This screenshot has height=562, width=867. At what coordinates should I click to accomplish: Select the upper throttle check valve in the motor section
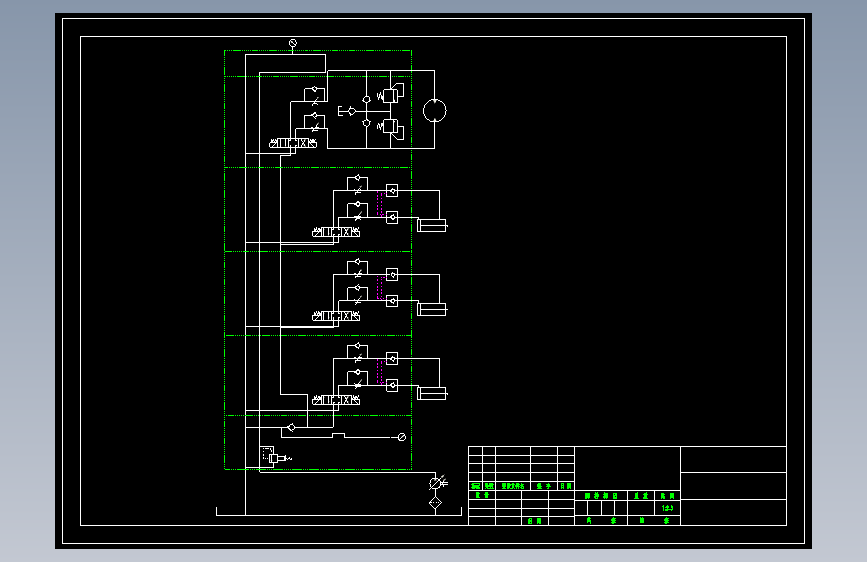click(x=315, y=95)
